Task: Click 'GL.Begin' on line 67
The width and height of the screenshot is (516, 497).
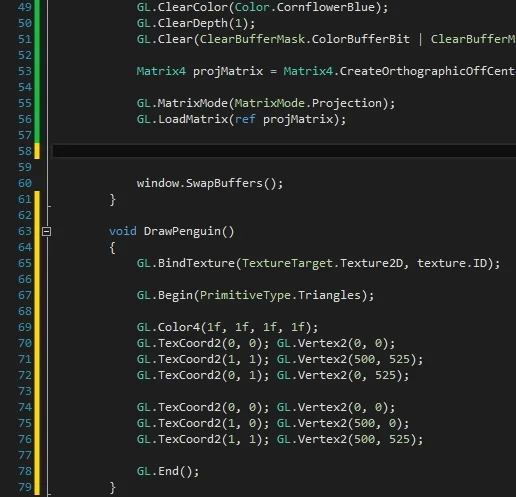Action: 165,295
